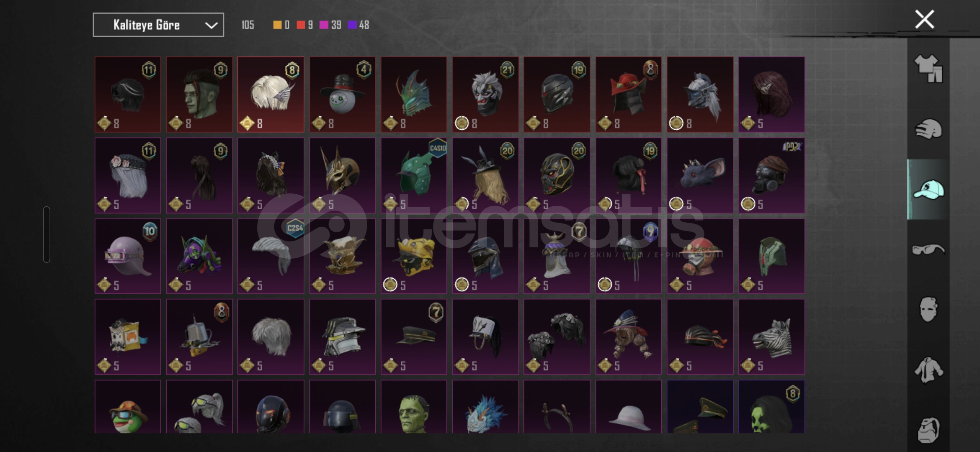The image size is (980, 452).
Task: Filter by red quality swatch showing 9
Action: tap(301, 25)
